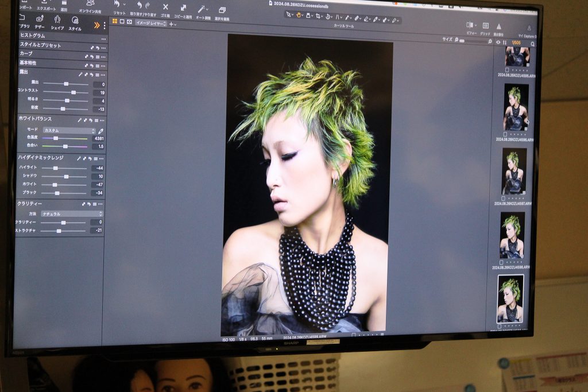Adjust the Shadow (シャドウ) slider
Image resolution: width=588 pixels, height=392 pixels.
[64, 177]
